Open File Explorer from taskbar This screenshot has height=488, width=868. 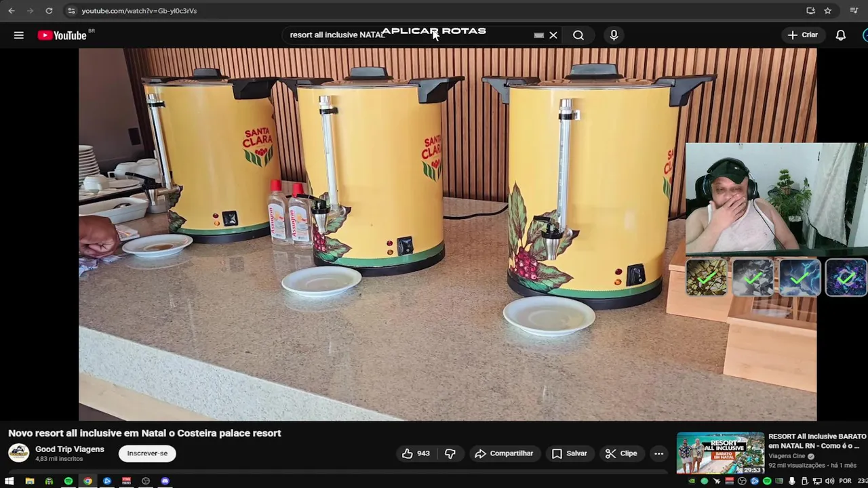pos(30,481)
